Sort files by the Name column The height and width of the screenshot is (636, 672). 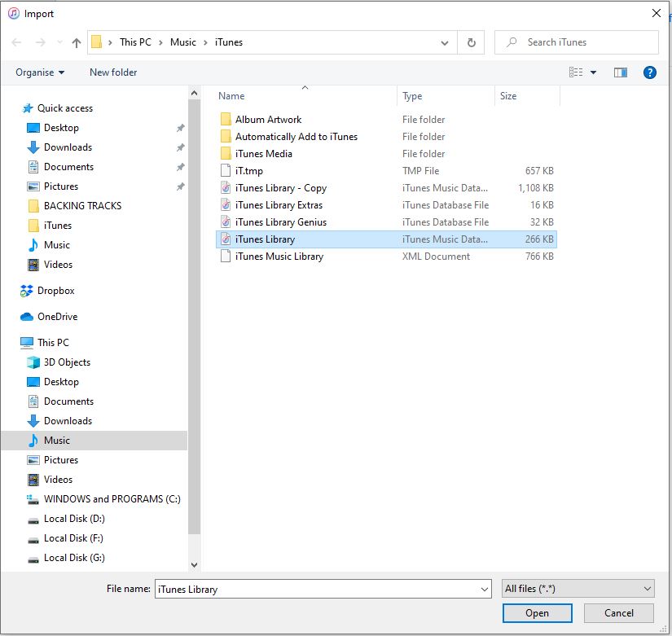(x=306, y=96)
